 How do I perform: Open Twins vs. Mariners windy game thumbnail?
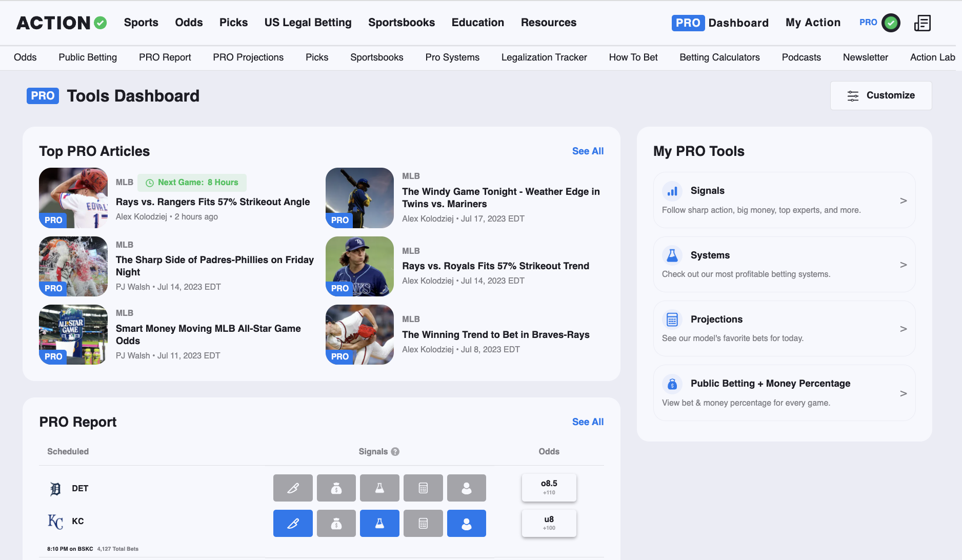click(x=359, y=198)
